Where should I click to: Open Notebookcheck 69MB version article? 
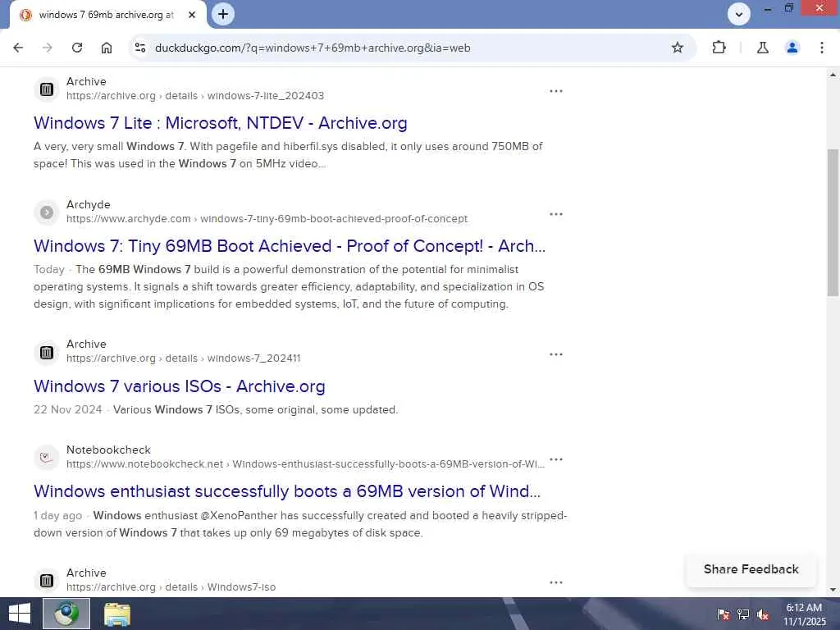(x=287, y=491)
